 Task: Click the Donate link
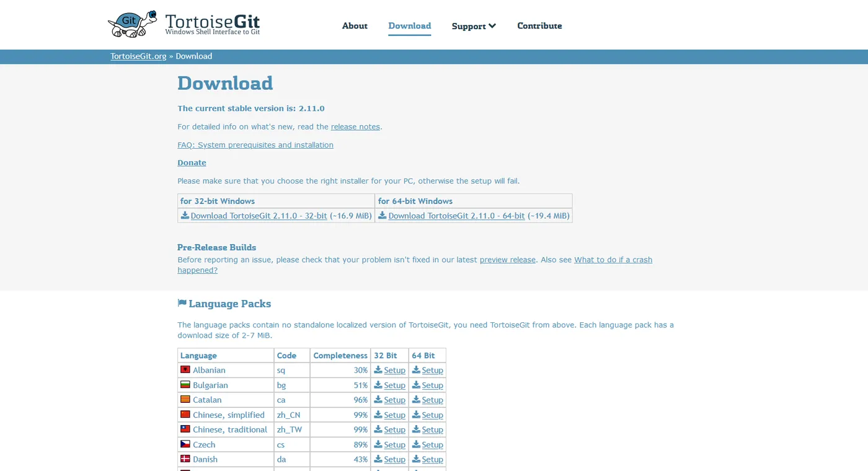192,162
